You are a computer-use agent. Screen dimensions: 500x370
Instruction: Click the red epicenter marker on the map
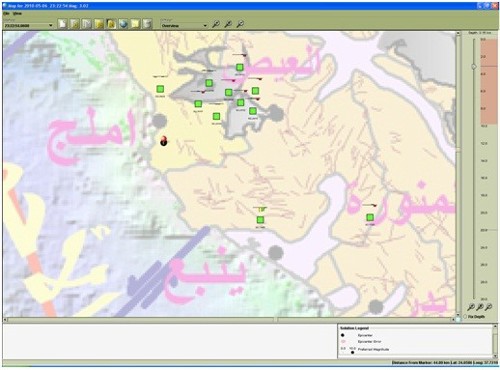[x=164, y=140]
